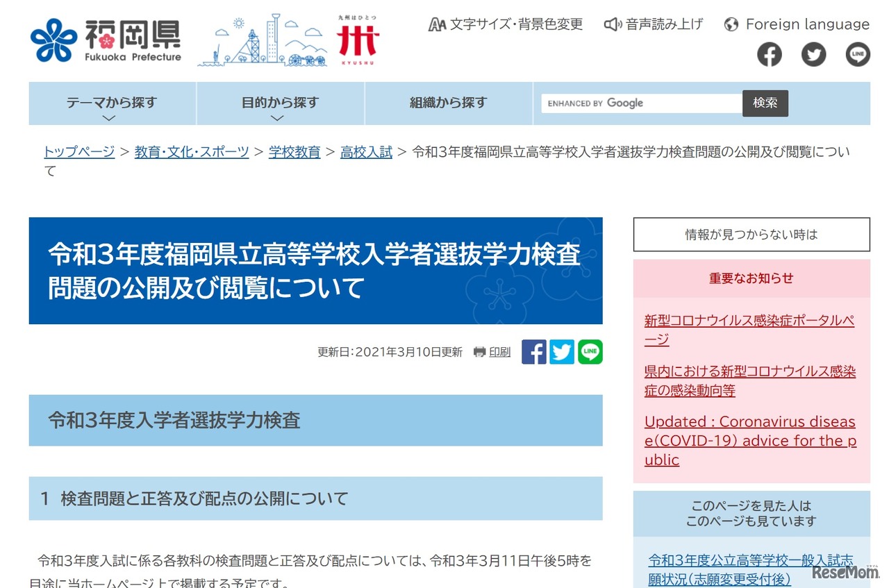This screenshot has width=889, height=588.
Task: Navigate to 教育・文化・スポーツ in the breadcrumb
Action: 192,152
